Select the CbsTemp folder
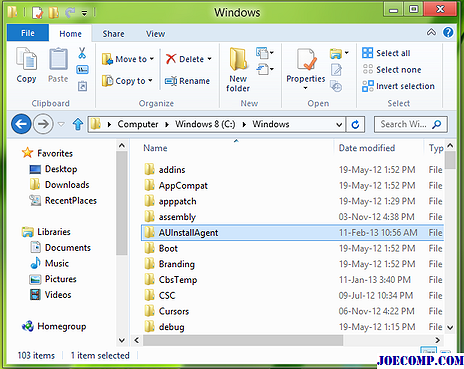 (x=292, y=280)
